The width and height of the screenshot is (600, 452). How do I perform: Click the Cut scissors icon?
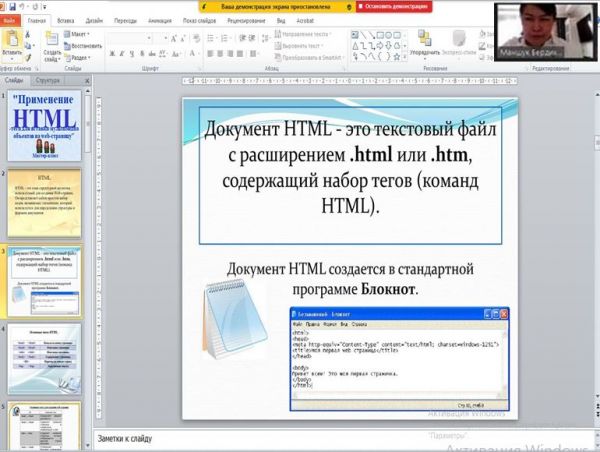31,33
